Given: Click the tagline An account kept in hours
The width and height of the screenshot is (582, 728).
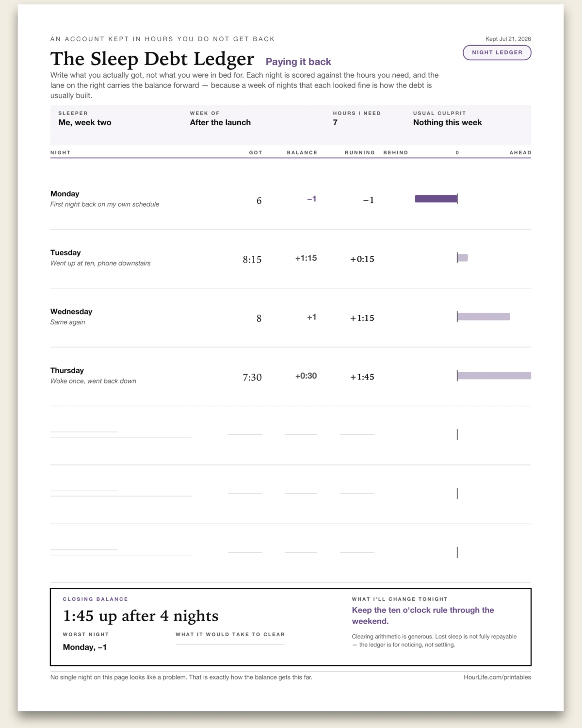Looking at the screenshot, I should (x=162, y=39).
